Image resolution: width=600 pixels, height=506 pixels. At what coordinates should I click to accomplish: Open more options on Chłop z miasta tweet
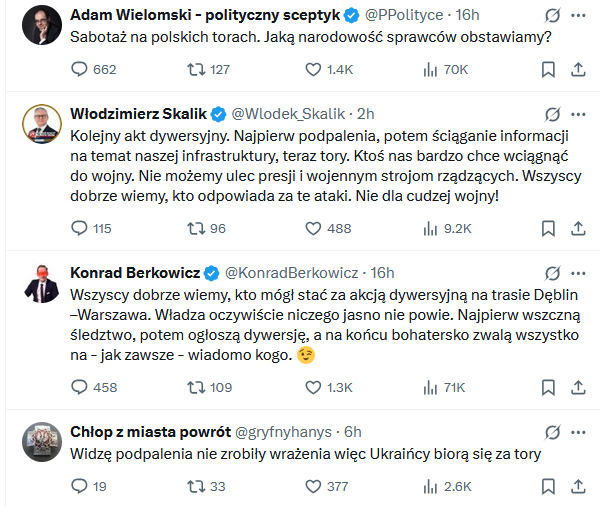click(578, 431)
